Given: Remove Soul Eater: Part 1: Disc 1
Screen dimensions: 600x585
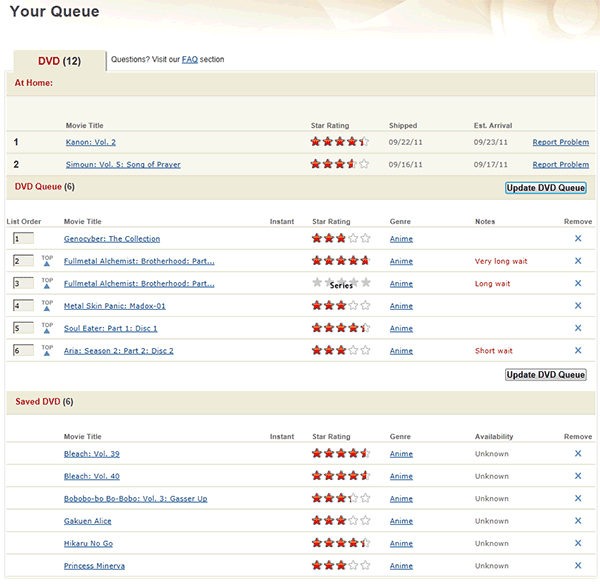Looking at the screenshot, I should pyautogui.click(x=578, y=328).
